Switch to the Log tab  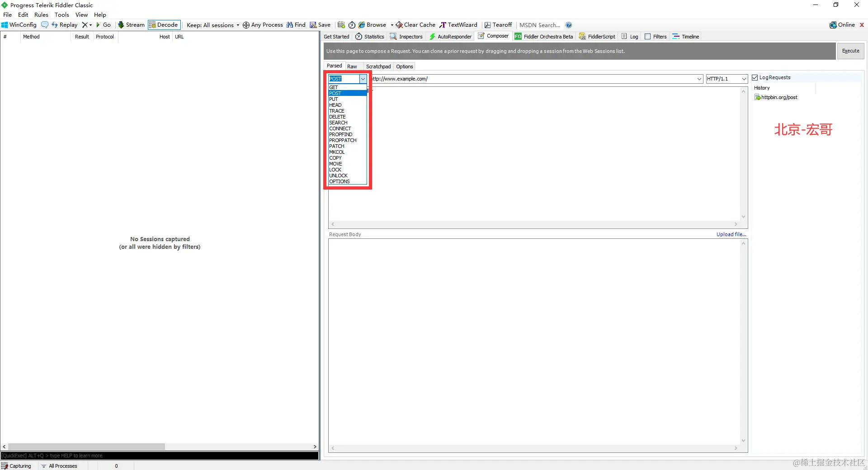pyautogui.click(x=630, y=37)
